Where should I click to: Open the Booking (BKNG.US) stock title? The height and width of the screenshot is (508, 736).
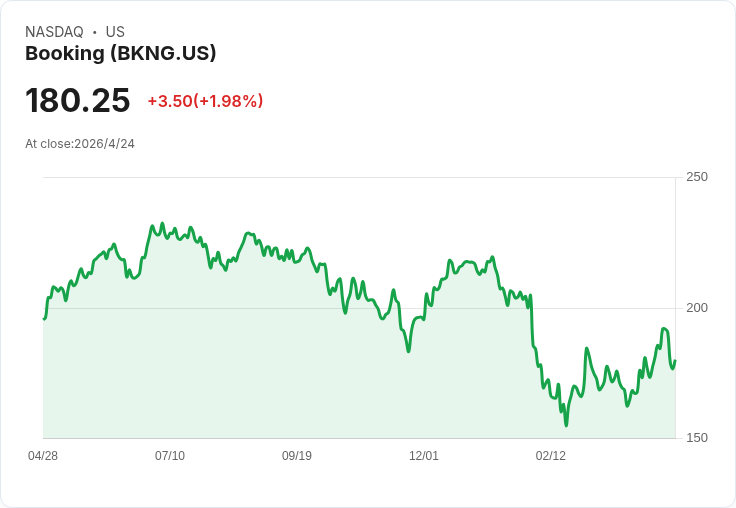point(121,53)
